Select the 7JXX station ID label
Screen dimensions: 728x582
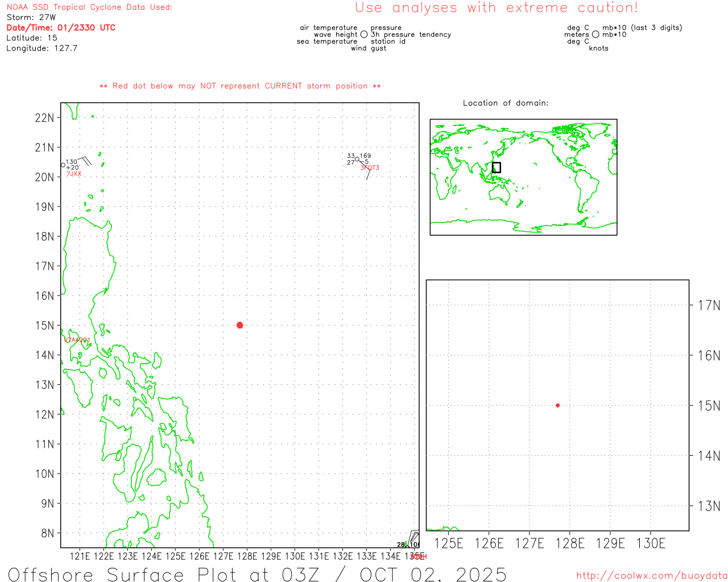[x=74, y=174]
